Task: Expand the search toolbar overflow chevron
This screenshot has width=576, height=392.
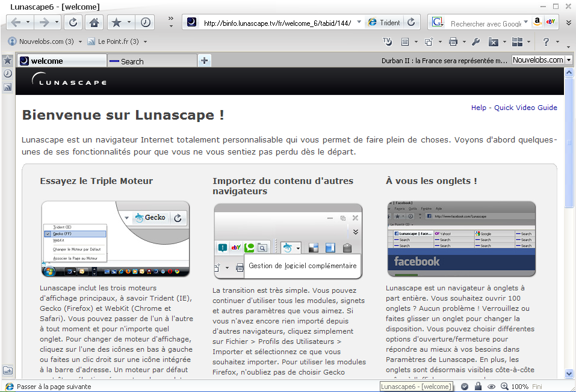Action: pyautogui.click(x=568, y=23)
